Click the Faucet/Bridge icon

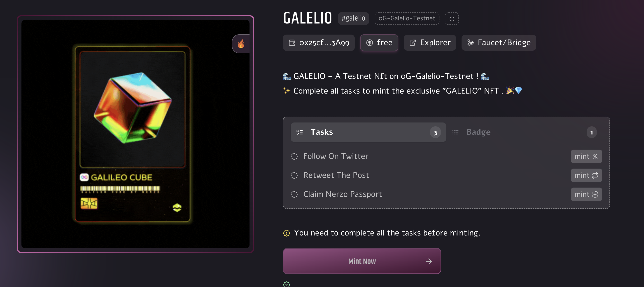(470, 43)
